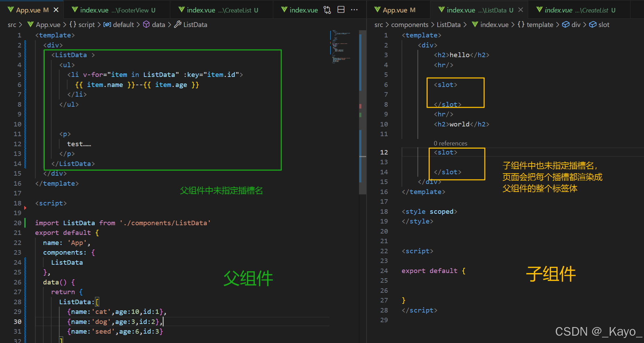This screenshot has height=343, width=644.
Task: Select the fourth index.vue tab in left pane
Action: [299, 10]
